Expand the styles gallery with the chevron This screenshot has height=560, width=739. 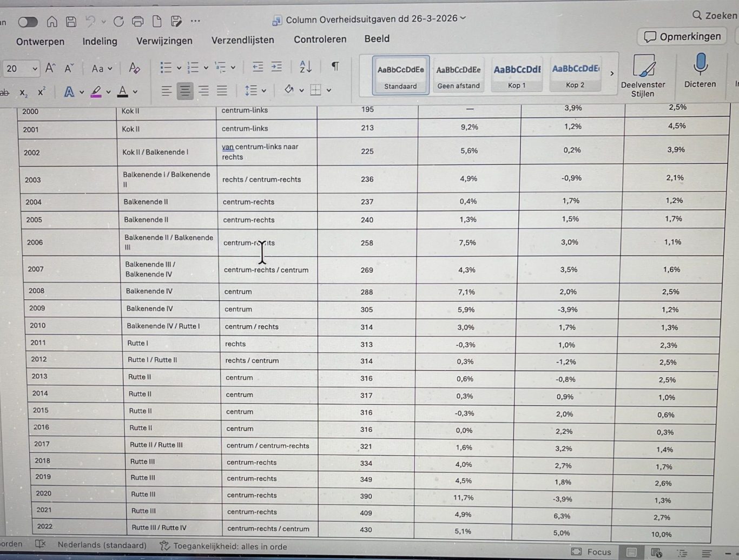click(x=612, y=74)
